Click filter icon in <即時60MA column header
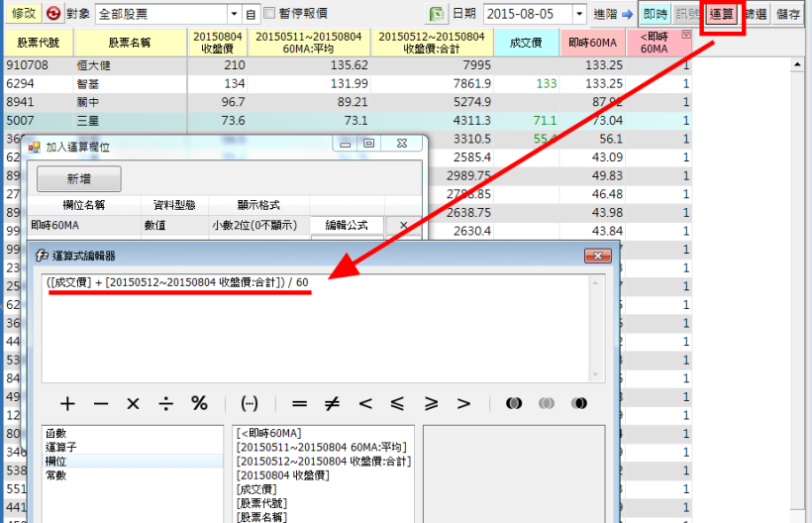The width and height of the screenshot is (812, 523). click(x=686, y=35)
